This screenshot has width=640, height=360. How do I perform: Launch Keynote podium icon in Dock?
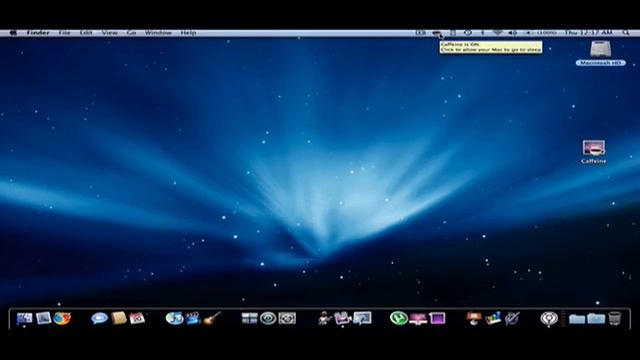pos(474,318)
